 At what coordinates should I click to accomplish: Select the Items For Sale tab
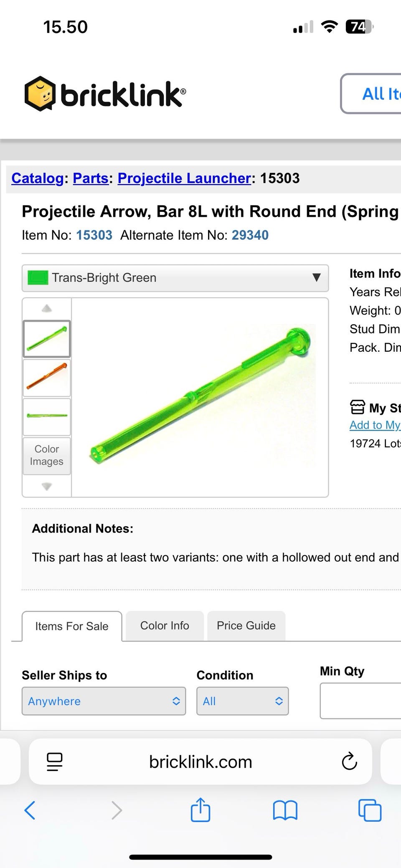tap(72, 626)
